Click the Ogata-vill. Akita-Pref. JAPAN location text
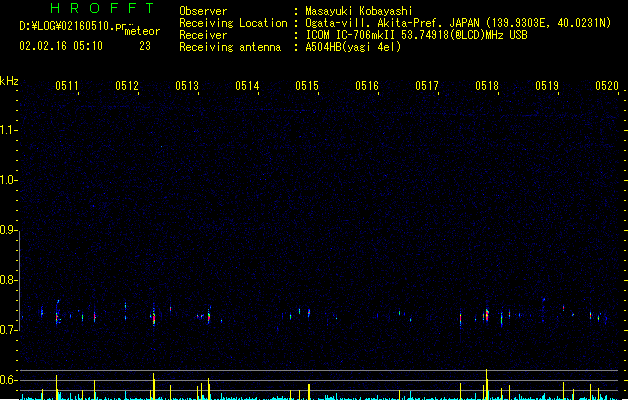The height and width of the screenshot is (400, 629). pos(458,23)
